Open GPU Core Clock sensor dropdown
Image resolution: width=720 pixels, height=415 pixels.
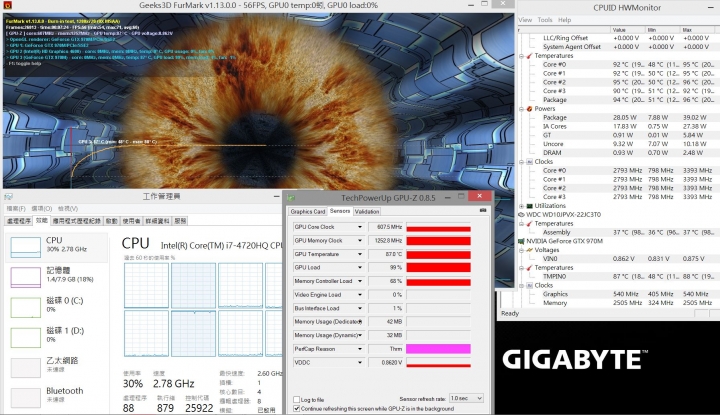tap(360, 227)
